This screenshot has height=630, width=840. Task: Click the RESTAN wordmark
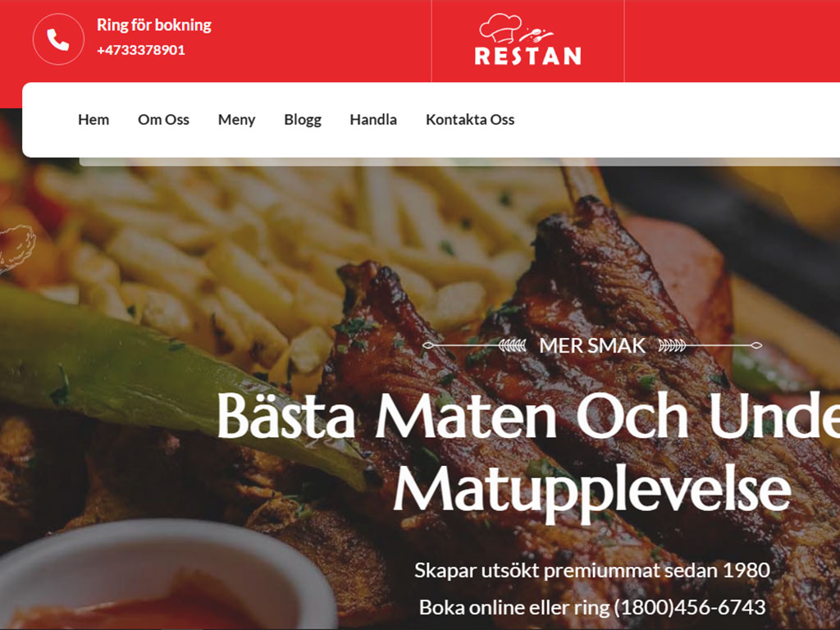(x=527, y=57)
